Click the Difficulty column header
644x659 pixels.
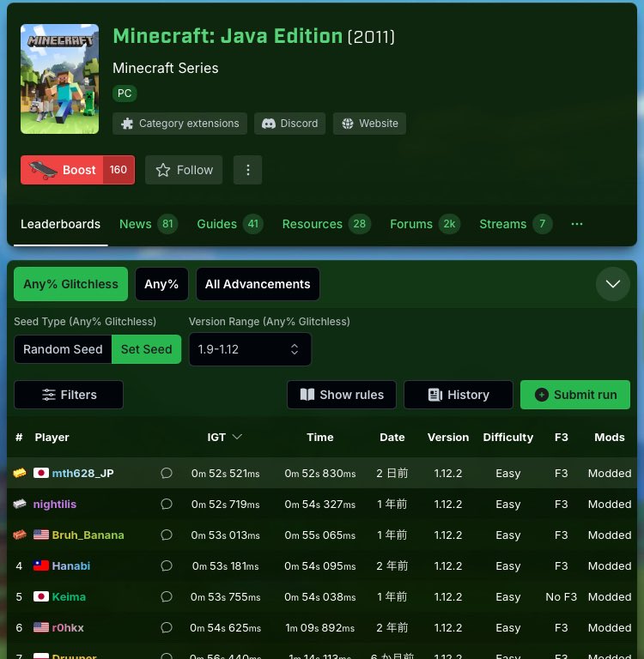(x=507, y=437)
